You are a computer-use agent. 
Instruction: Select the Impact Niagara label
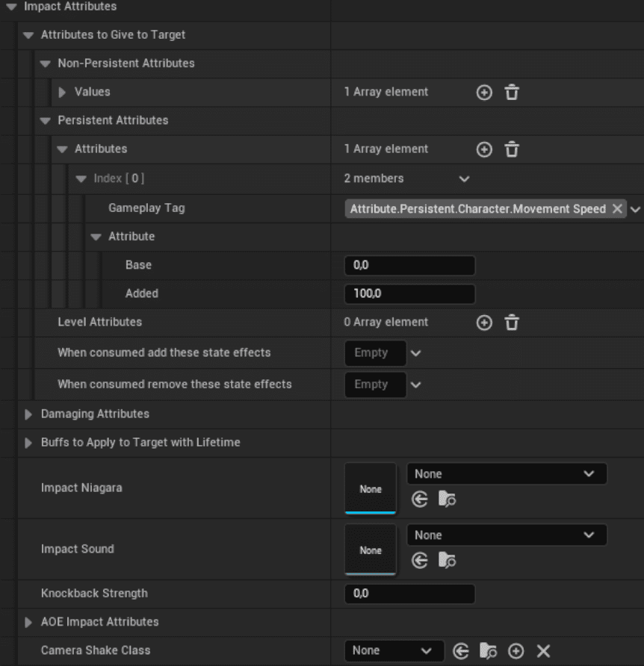pyautogui.click(x=81, y=488)
